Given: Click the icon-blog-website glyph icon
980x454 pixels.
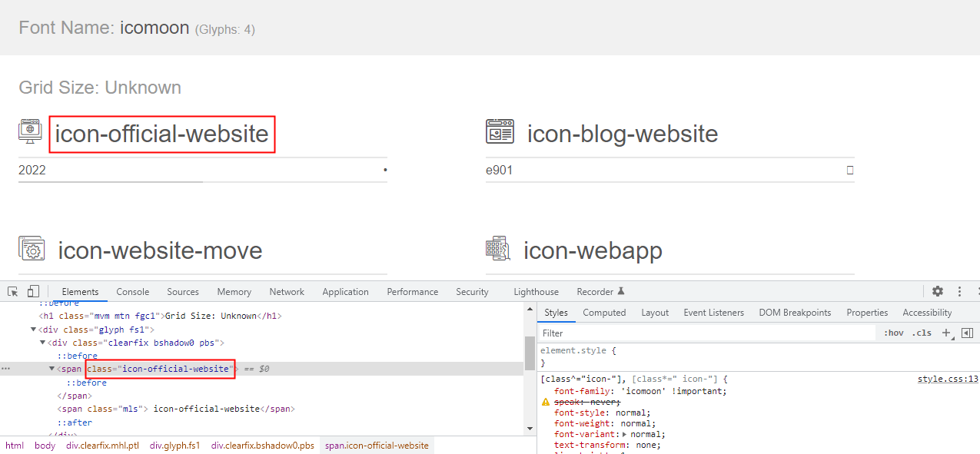Looking at the screenshot, I should pyautogui.click(x=500, y=131).
